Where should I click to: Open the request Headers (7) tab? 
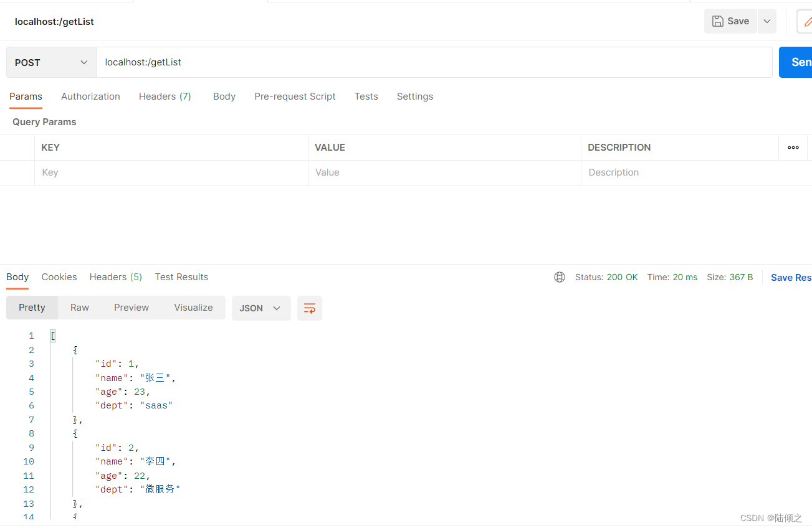(165, 97)
